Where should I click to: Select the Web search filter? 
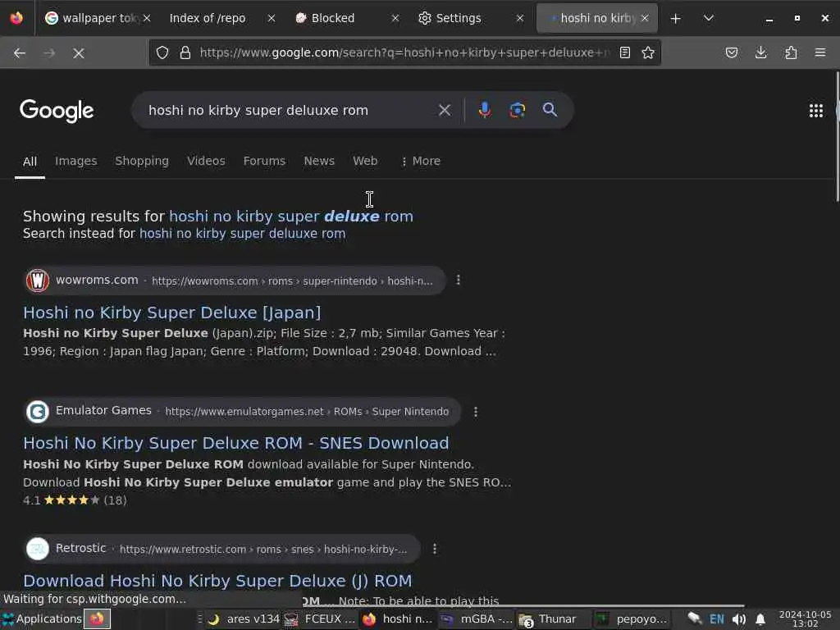point(365,161)
